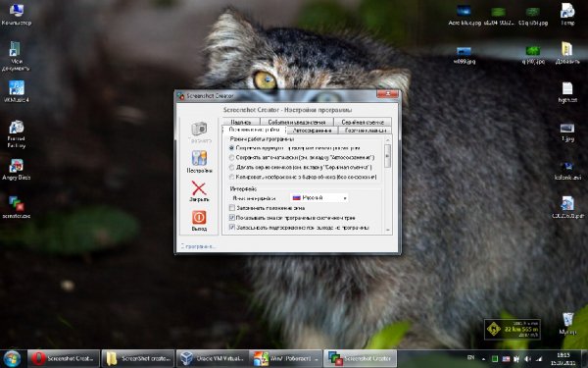Click the О программе link
Screen dimensions: 588x368
click(x=198, y=246)
